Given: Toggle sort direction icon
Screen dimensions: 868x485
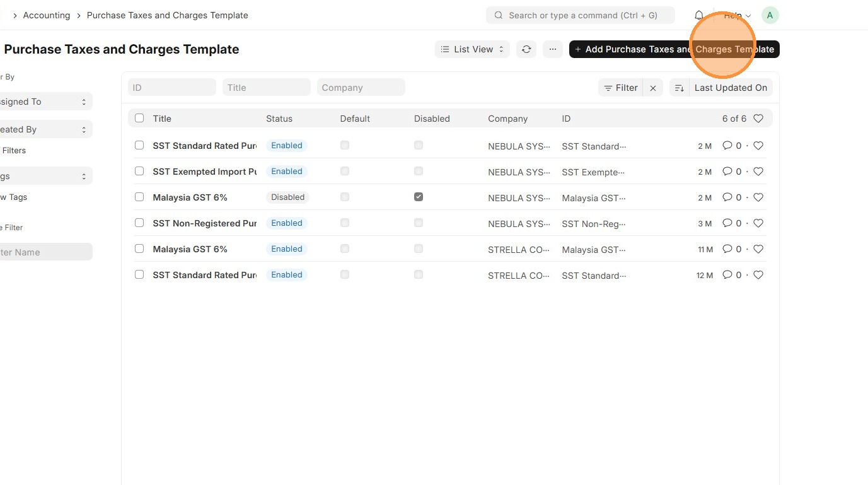Looking at the screenshot, I should 679,88.
